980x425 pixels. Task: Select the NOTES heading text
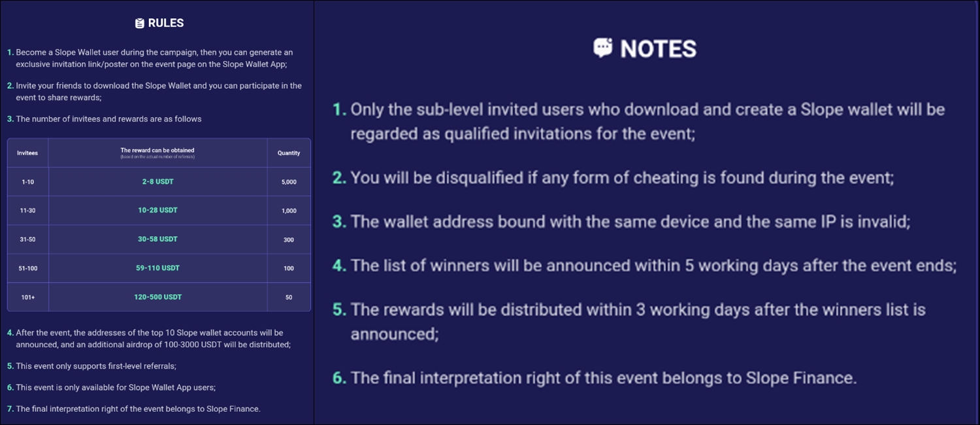click(659, 48)
